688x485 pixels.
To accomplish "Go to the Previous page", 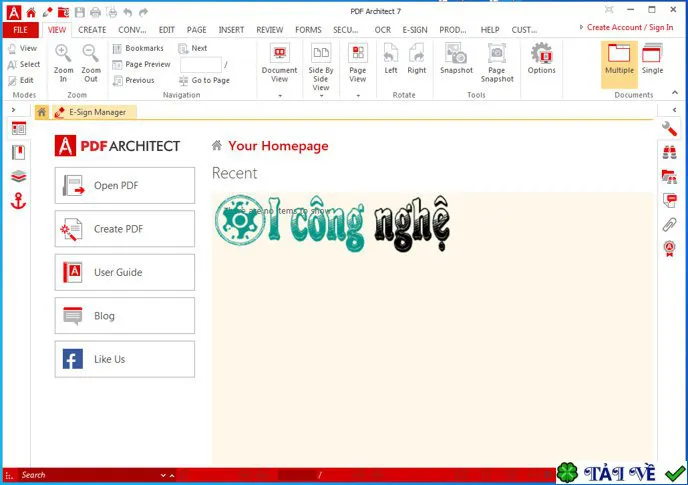I will point(133,80).
